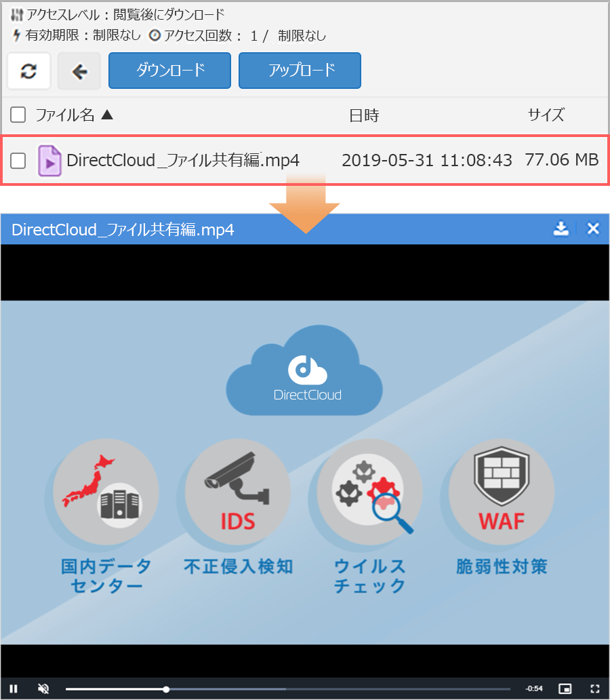The height and width of the screenshot is (700, 610).
Task: Click the video progress slider handle
Action: (x=166, y=689)
